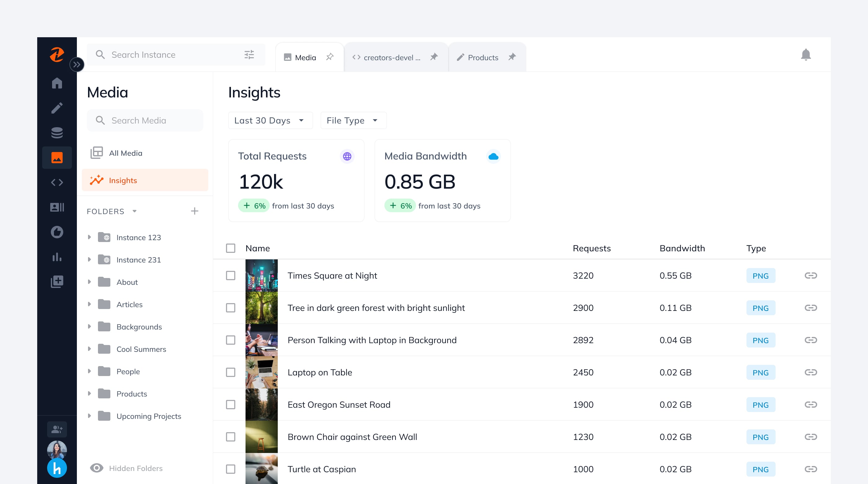
Task: Open the Times Square at Night thumbnail
Action: pos(261,276)
